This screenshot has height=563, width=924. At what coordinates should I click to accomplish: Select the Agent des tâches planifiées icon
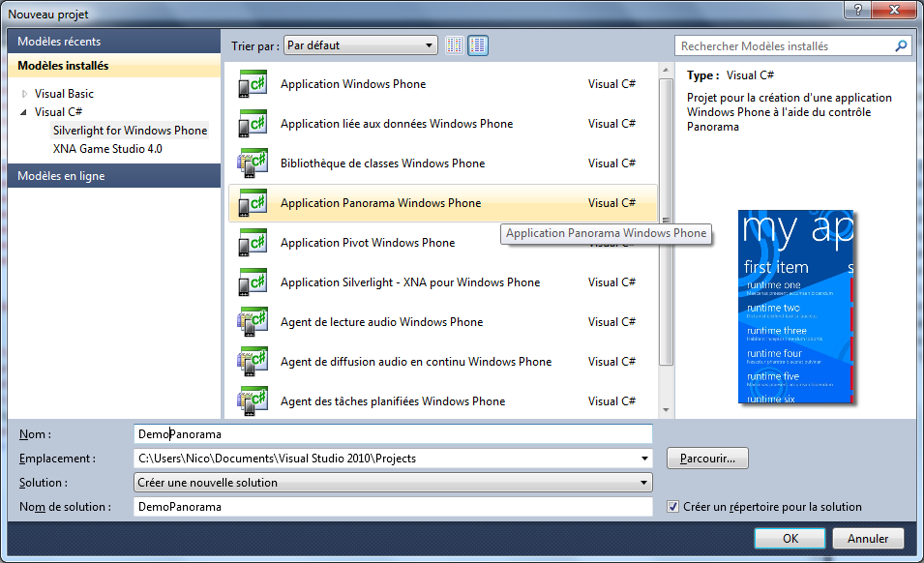point(252,401)
